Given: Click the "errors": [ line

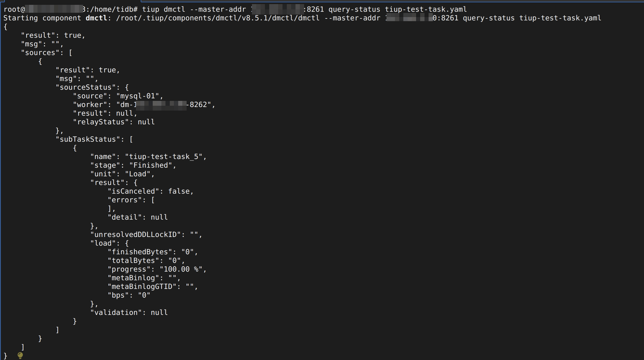Looking at the screenshot, I should tap(131, 200).
